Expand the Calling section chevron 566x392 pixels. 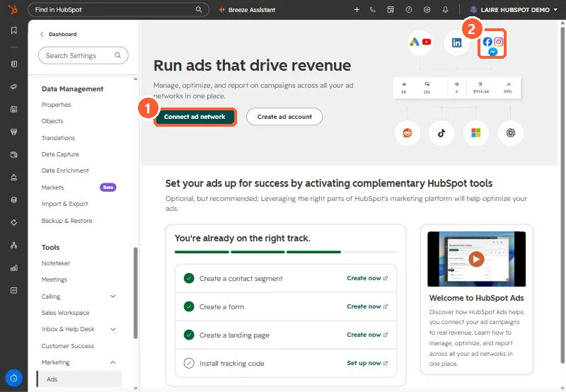point(113,296)
